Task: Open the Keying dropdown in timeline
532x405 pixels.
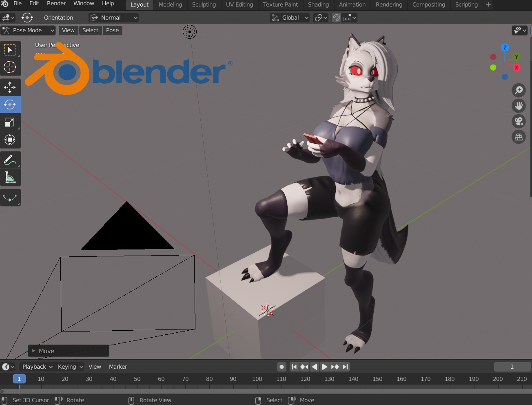Action: (70, 367)
